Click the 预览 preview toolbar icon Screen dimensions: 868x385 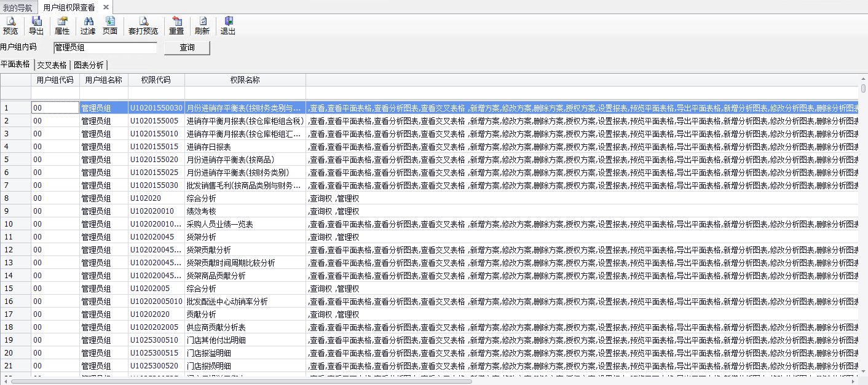(x=10, y=26)
